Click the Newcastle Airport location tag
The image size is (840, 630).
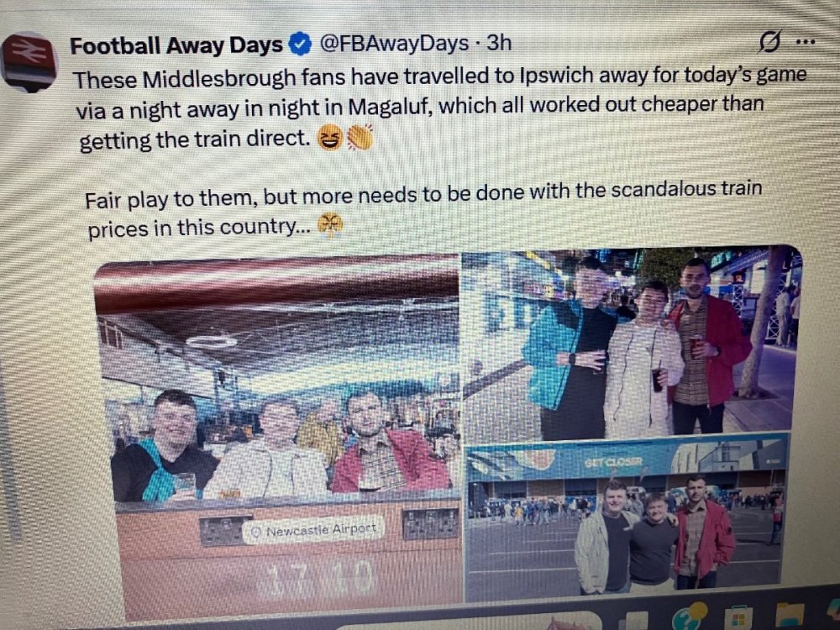(314, 530)
